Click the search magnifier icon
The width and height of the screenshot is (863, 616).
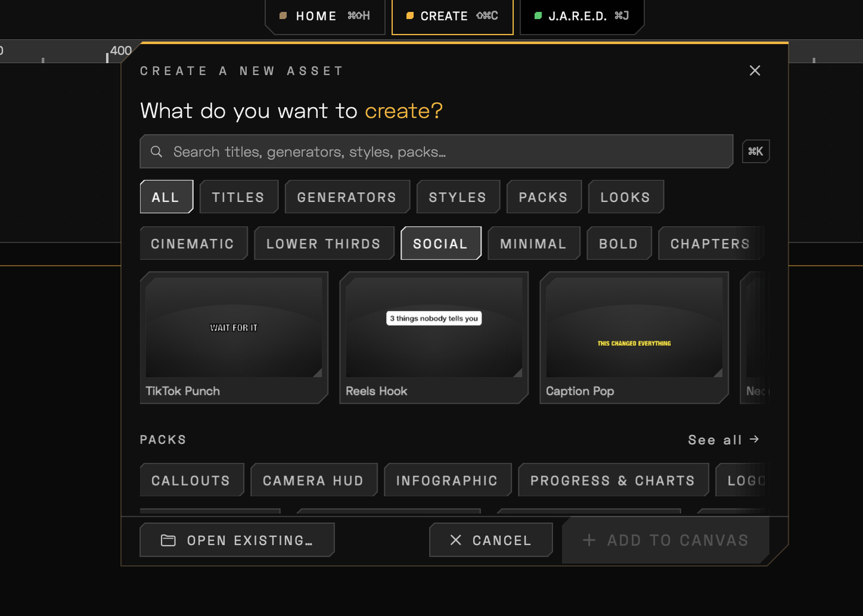click(156, 152)
